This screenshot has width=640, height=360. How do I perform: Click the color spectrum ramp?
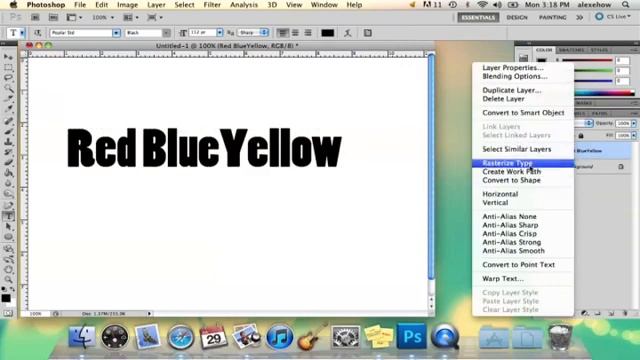(x=605, y=93)
